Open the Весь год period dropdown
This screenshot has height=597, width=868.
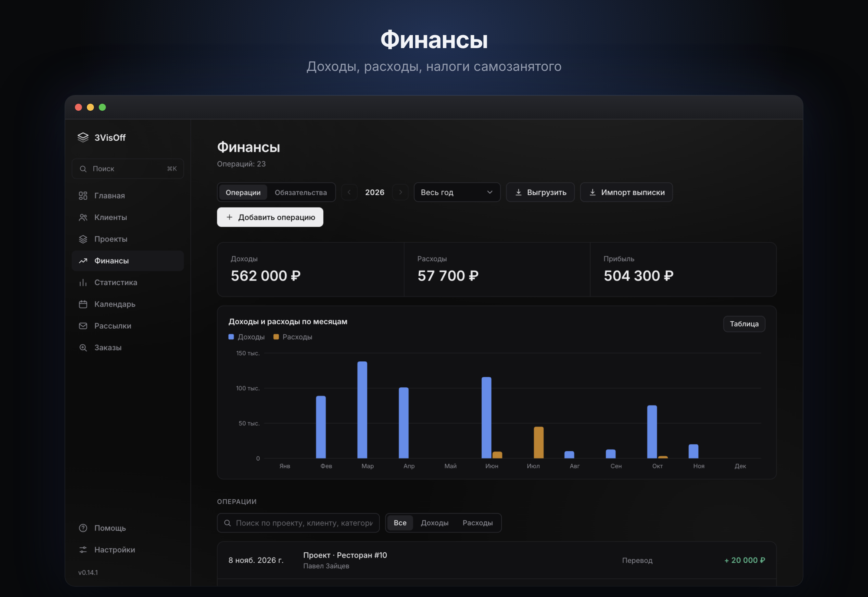[x=457, y=192]
